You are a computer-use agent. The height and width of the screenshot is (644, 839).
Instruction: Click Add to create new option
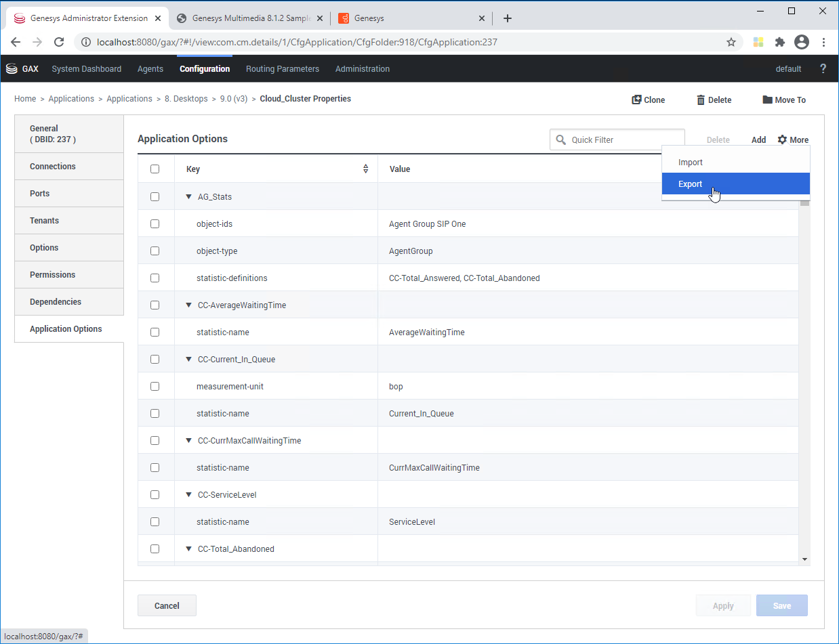[x=758, y=140]
